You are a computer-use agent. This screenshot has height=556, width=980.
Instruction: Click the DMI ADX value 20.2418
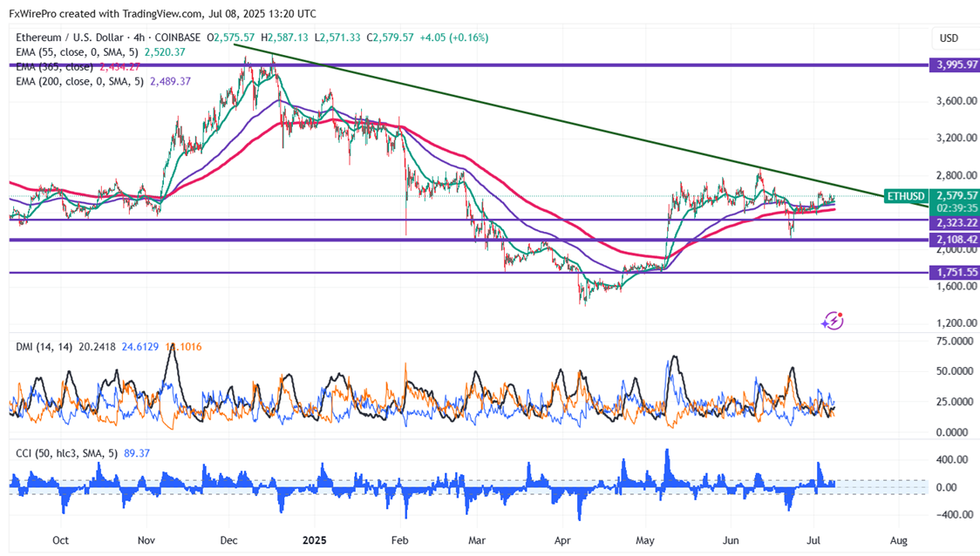click(97, 347)
